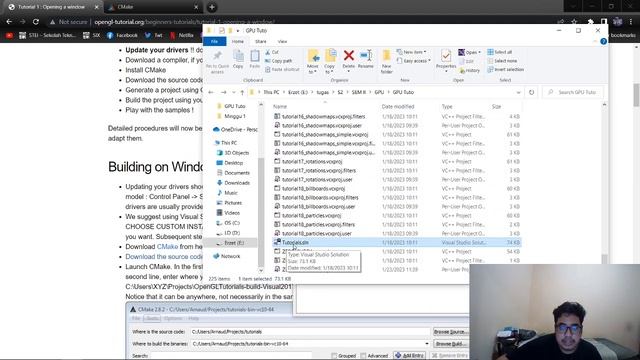
Task: Click Copy path in ribbon
Action: point(278,61)
